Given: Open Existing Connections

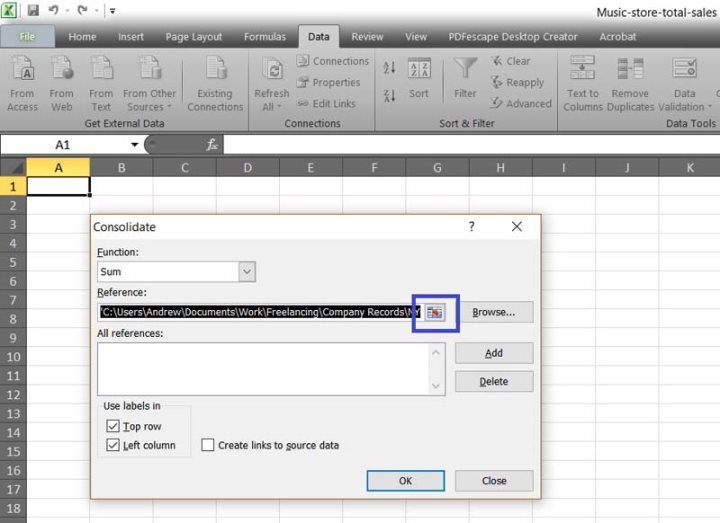Looking at the screenshot, I should pyautogui.click(x=215, y=84).
